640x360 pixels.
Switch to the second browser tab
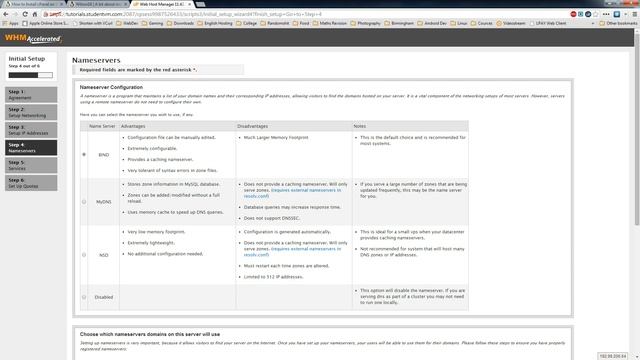coord(98,4)
